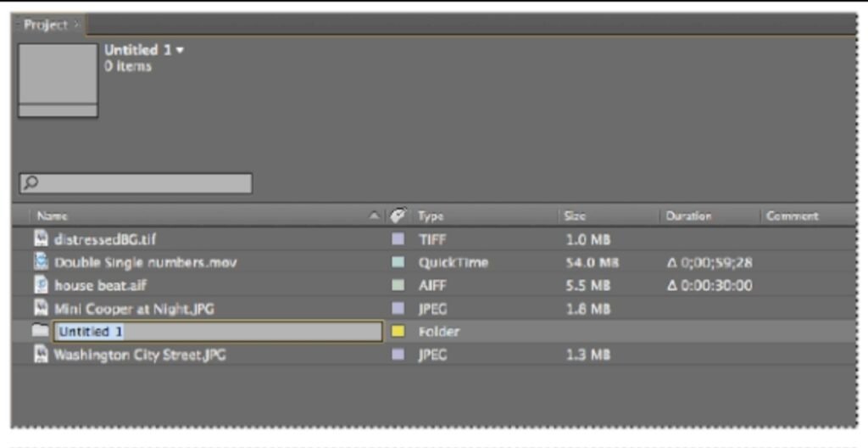Click the Double Single numbers.mov file icon

(40, 263)
